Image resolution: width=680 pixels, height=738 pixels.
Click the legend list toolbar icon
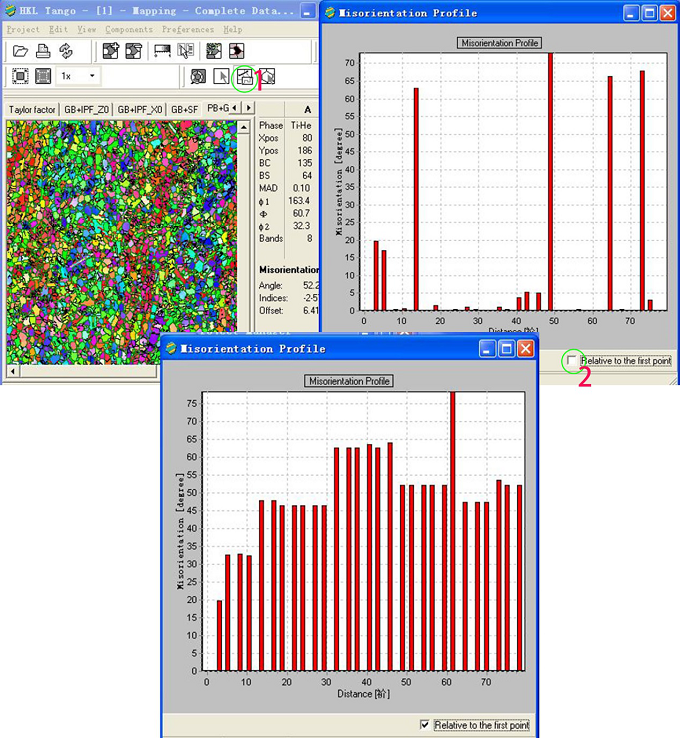click(186, 51)
